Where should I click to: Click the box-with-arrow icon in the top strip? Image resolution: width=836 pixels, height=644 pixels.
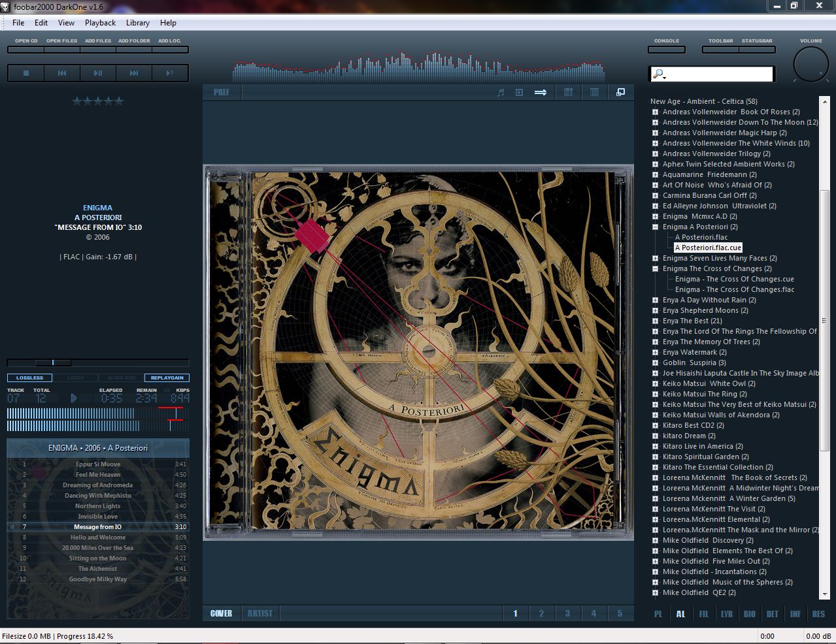click(519, 92)
